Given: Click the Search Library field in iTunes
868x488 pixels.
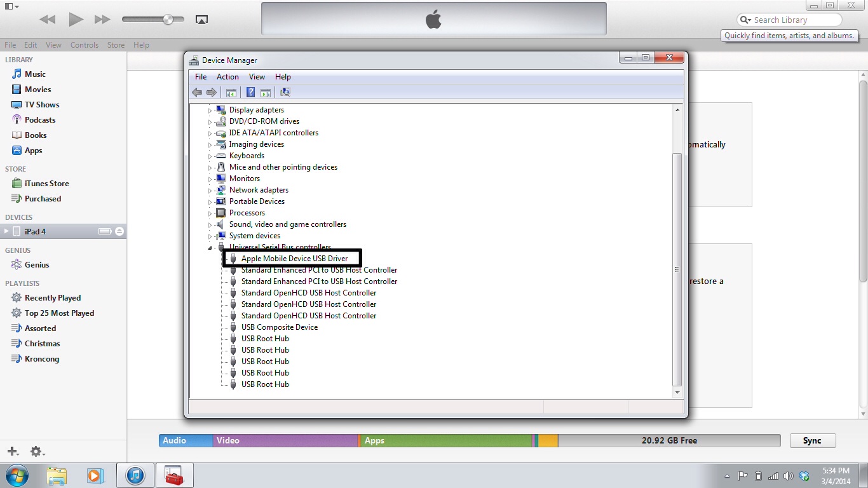Looking at the screenshot, I should (x=789, y=20).
